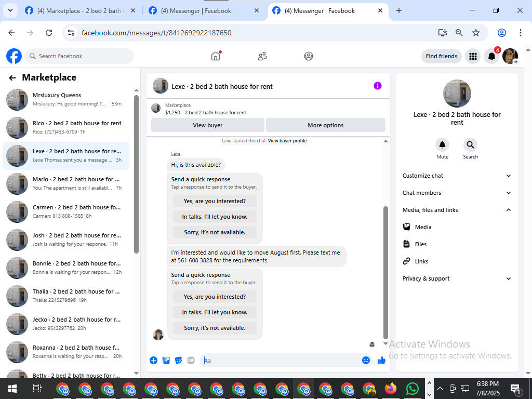
Task: Send first 'Yes, are you interested?' quick response
Action: (215, 201)
